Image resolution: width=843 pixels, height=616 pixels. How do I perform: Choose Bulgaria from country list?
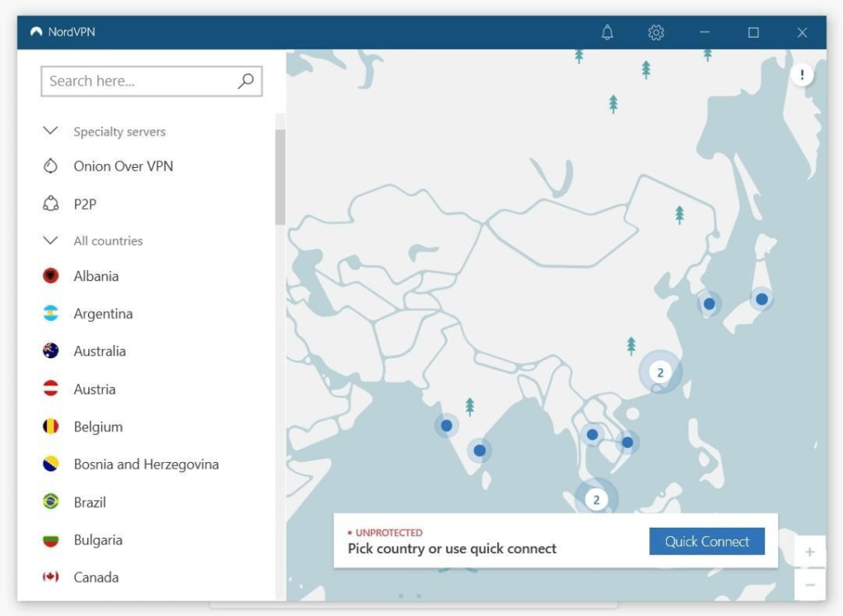(98, 539)
